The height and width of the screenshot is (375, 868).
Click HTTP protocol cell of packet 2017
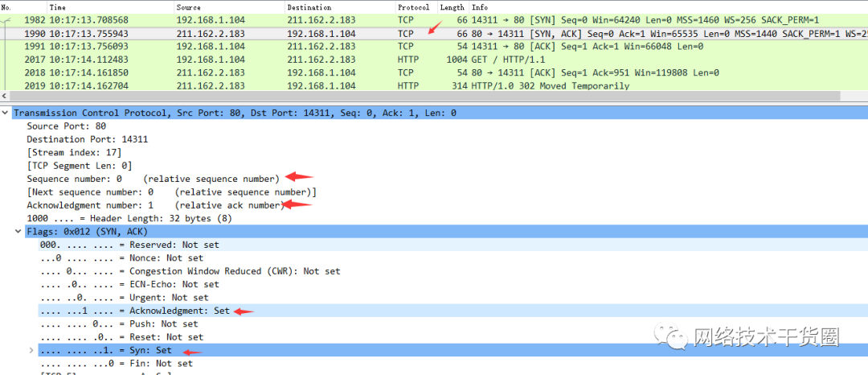click(x=408, y=60)
